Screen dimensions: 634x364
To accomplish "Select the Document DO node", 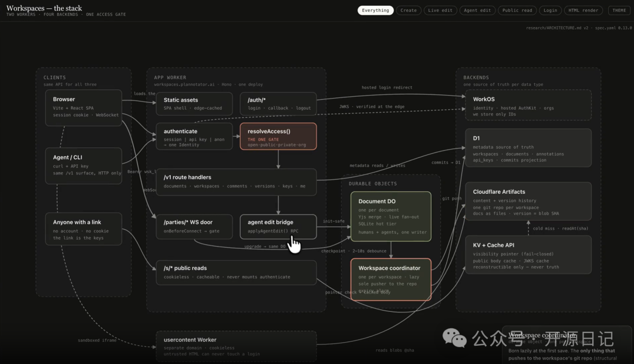I will click(391, 217).
